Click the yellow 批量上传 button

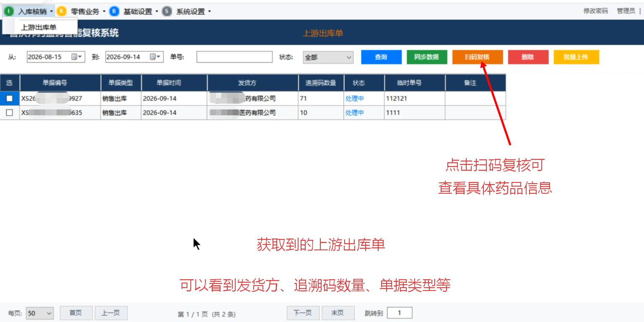[x=576, y=57]
